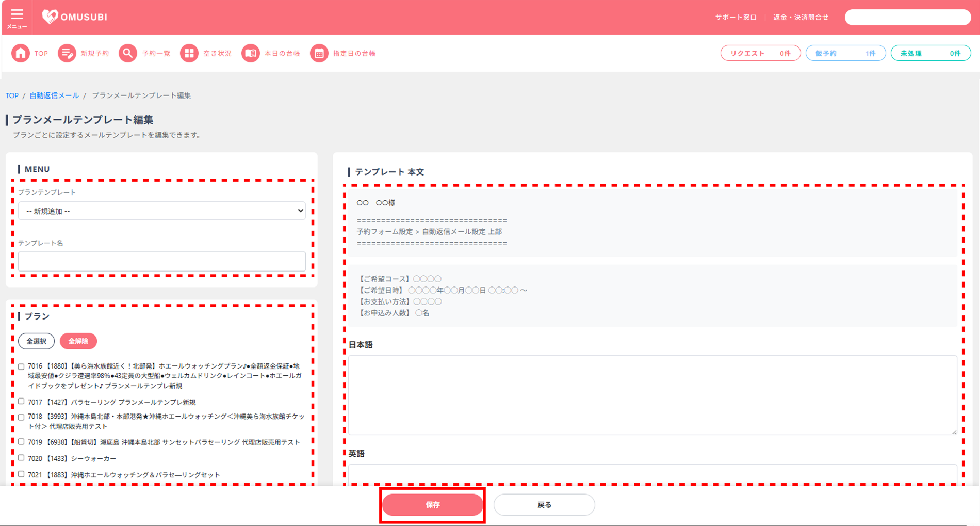This screenshot has width=980, height=526.
Task: Focus the 日本語 template textarea
Action: tap(652, 395)
